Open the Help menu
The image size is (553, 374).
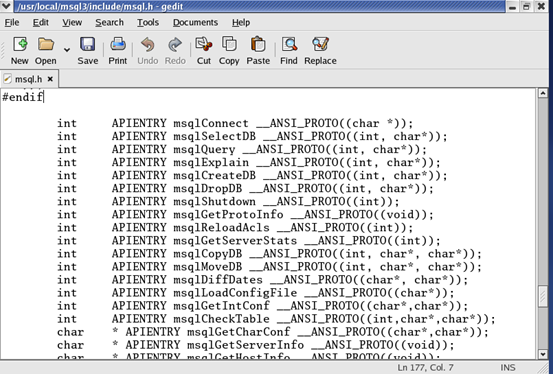241,23
